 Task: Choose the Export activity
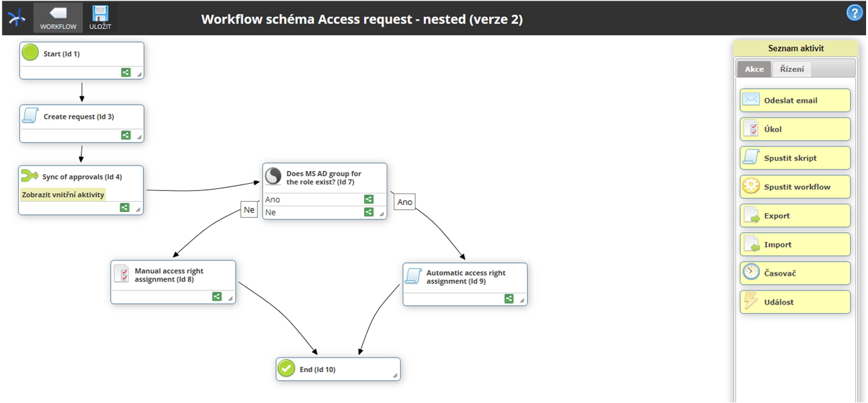[795, 215]
